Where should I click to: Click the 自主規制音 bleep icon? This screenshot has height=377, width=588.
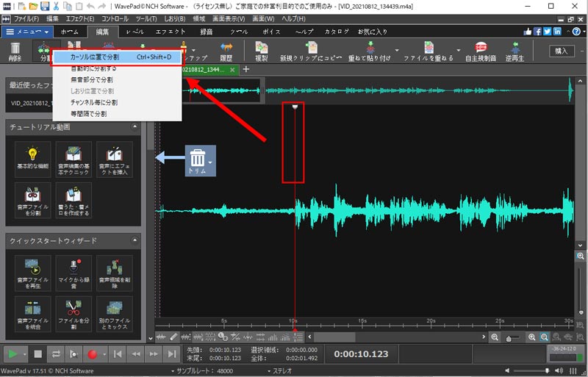[x=481, y=51]
